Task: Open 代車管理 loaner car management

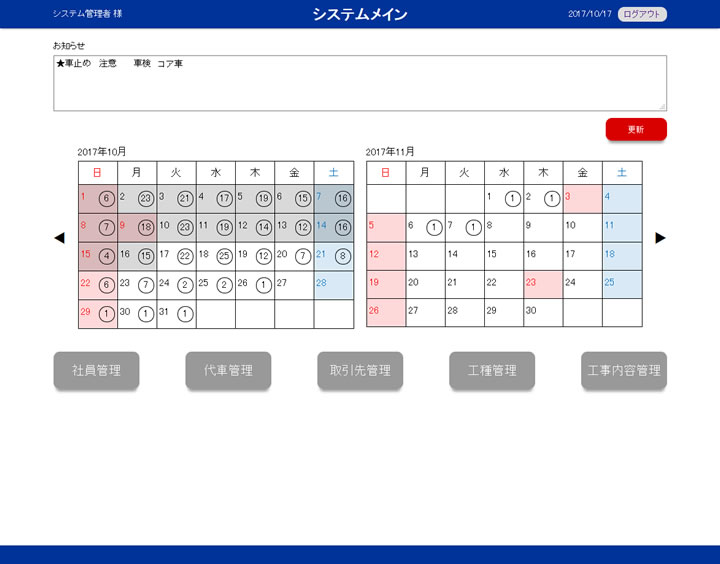Action: pos(228,371)
